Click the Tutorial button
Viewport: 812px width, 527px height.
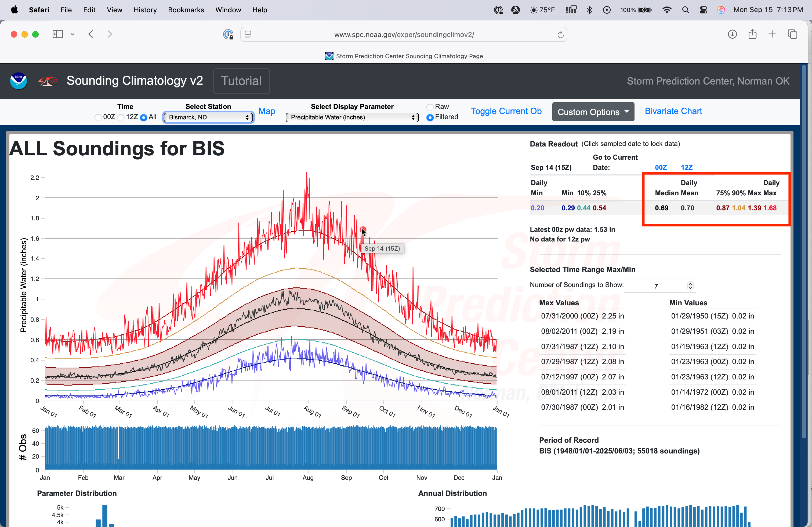(x=241, y=81)
